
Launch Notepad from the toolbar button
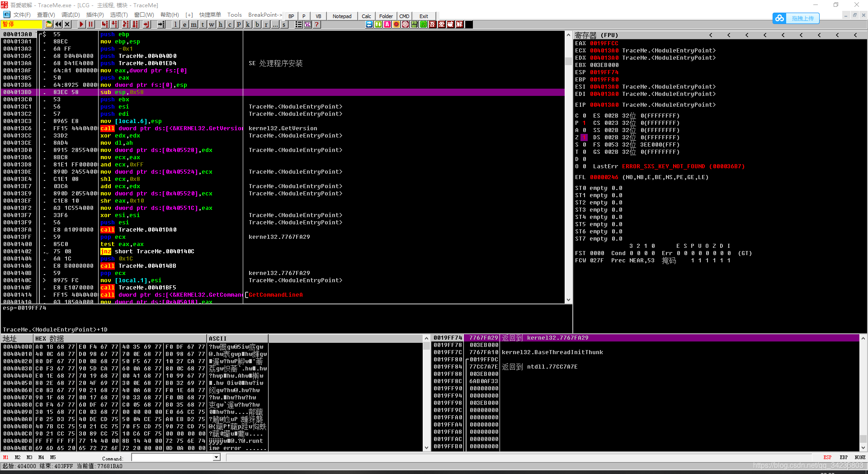pyautogui.click(x=342, y=16)
